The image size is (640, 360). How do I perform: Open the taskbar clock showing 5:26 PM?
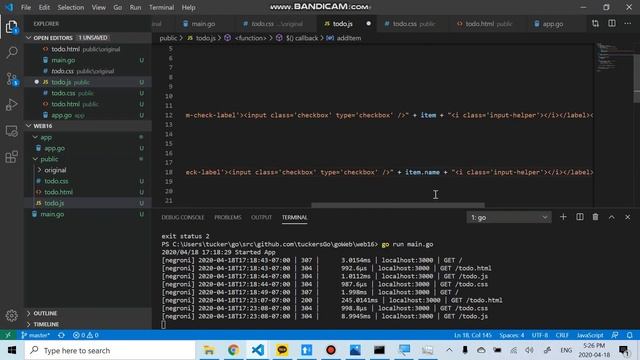tap(594, 350)
